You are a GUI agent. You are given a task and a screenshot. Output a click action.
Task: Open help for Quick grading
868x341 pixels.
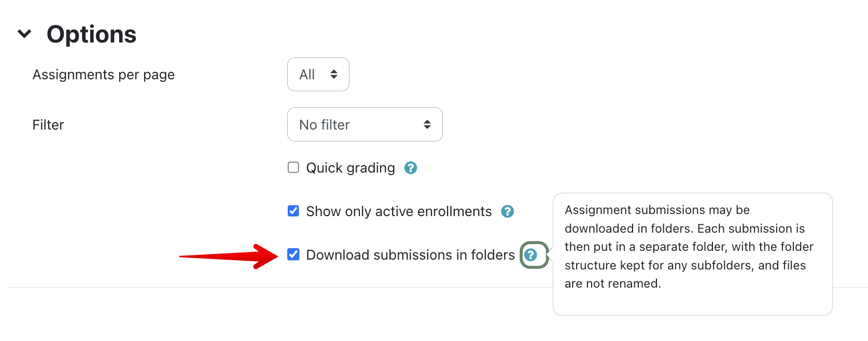coord(411,168)
